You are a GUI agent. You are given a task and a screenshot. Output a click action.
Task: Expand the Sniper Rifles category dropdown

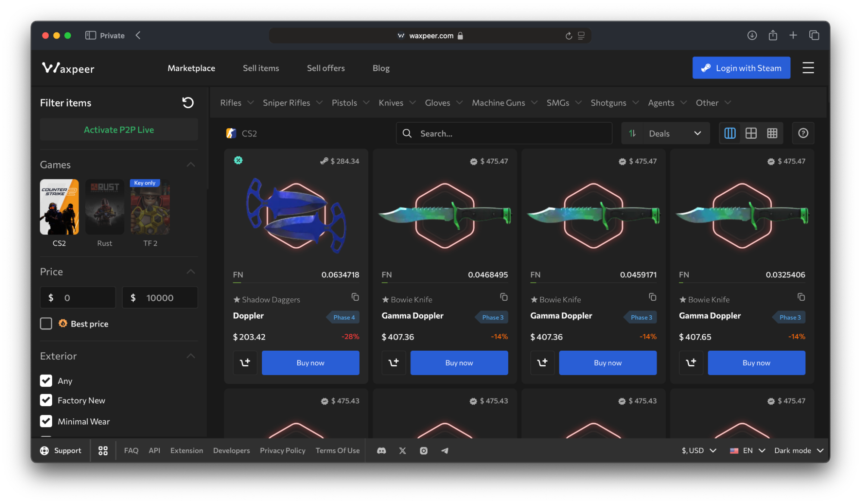pyautogui.click(x=292, y=103)
